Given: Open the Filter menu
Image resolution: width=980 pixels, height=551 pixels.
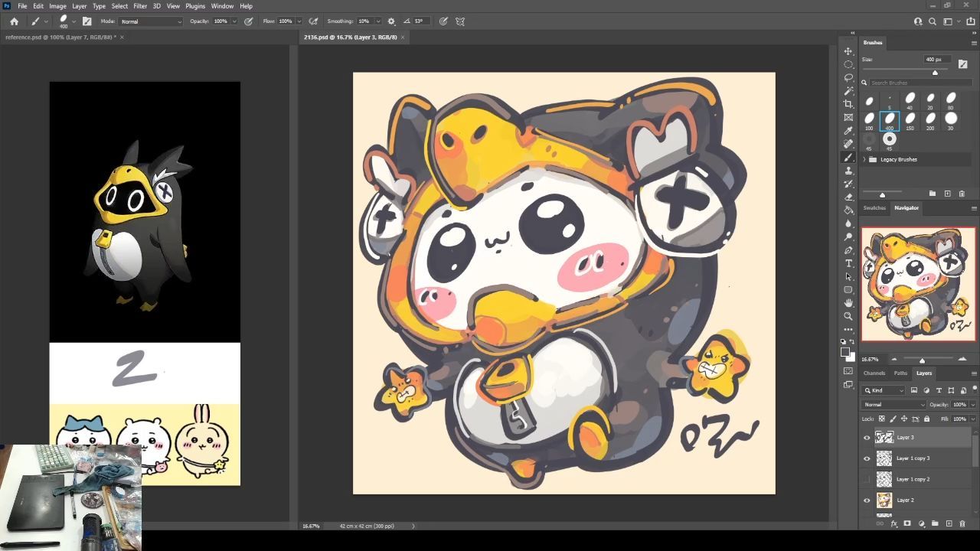Looking at the screenshot, I should click(x=140, y=6).
